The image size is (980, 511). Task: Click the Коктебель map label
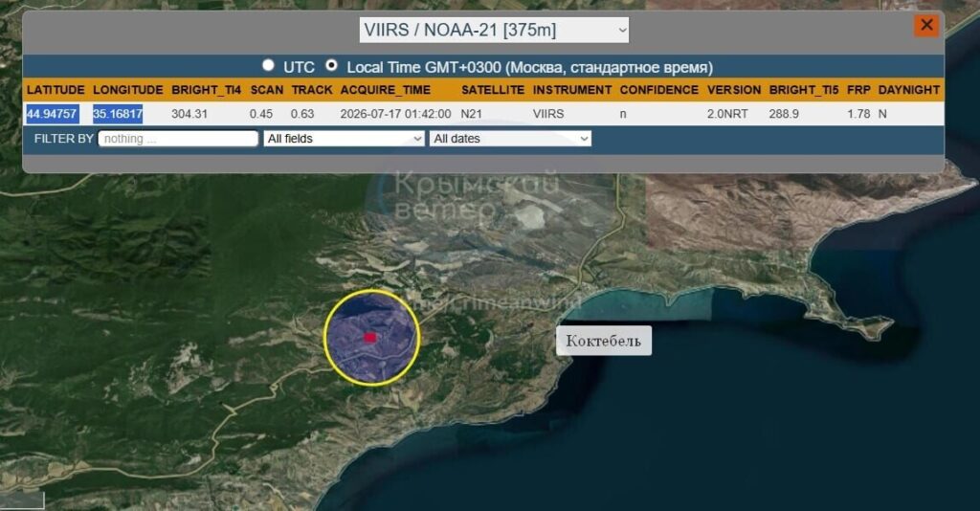point(604,341)
